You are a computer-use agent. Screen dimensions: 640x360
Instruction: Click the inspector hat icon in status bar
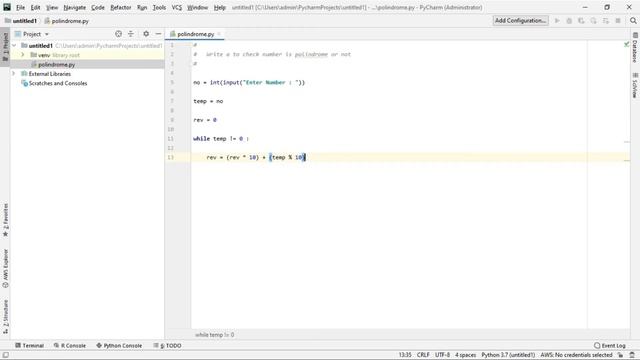coord(632,355)
